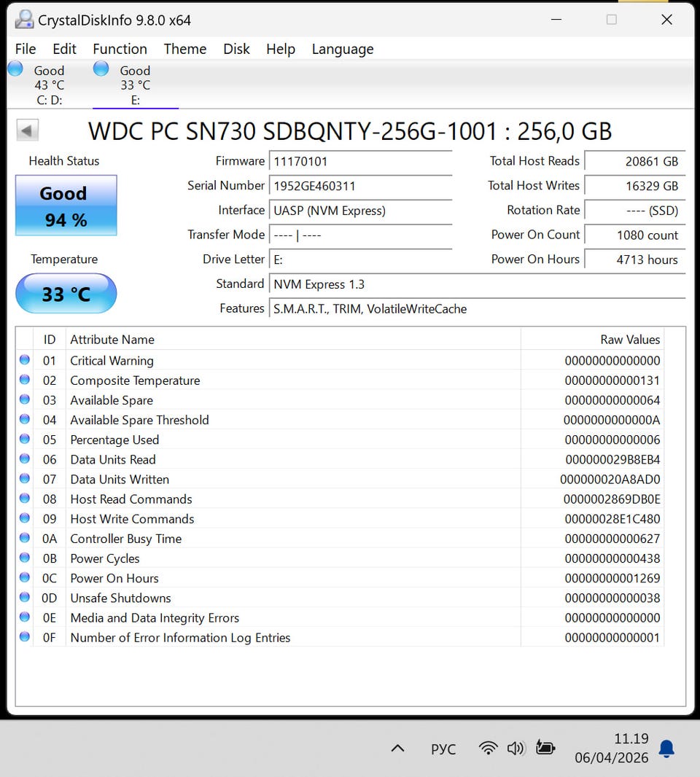The image size is (700, 777).
Task: Select the Data Units Read attribute name
Action: click(112, 460)
